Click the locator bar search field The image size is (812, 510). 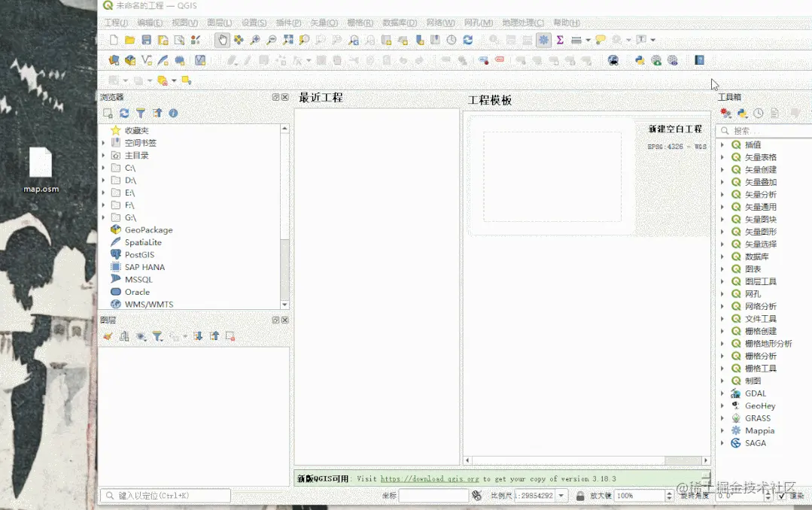166,496
